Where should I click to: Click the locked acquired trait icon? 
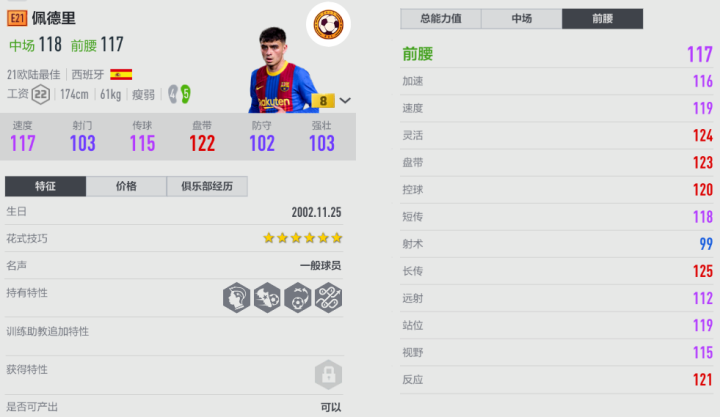328,375
